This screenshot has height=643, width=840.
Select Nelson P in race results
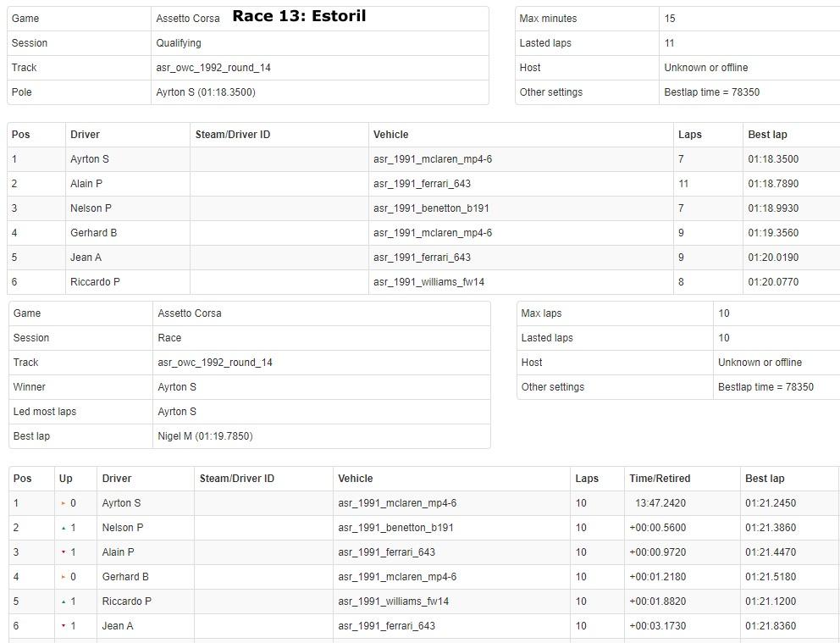pyautogui.click(x=122, y=528)
